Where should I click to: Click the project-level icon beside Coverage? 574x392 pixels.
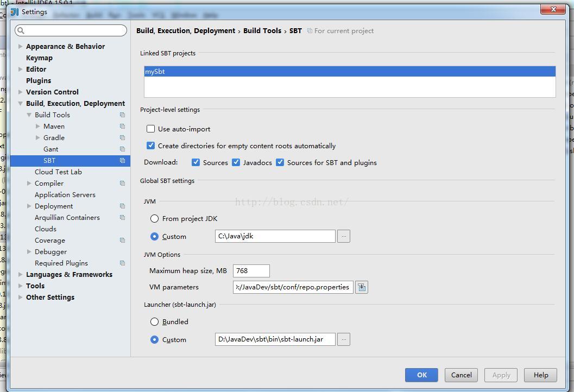pyautogui.click(x=122, y=240)
